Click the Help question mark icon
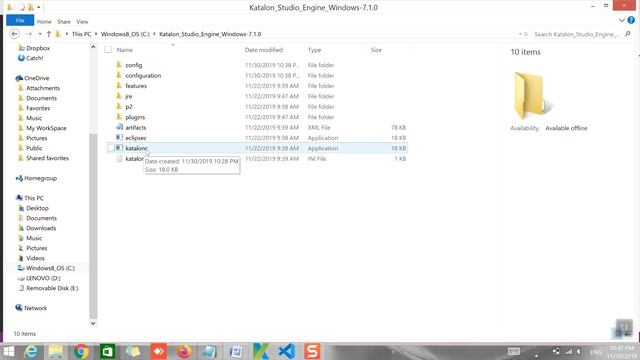The image size is (640, 360). 631,20
